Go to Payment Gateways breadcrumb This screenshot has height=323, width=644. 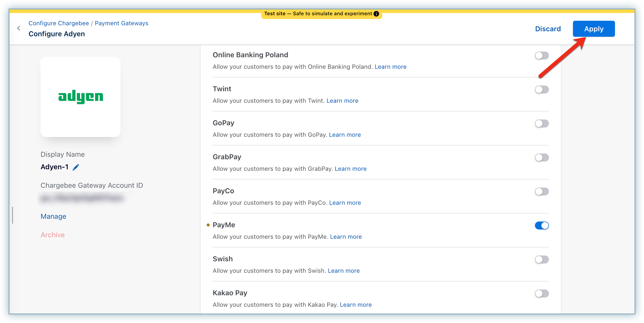point(122,23)
